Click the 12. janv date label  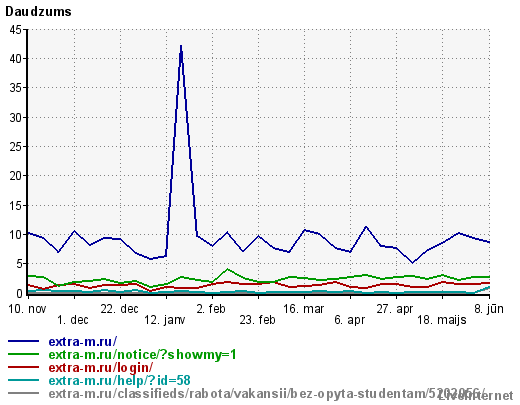165,320
